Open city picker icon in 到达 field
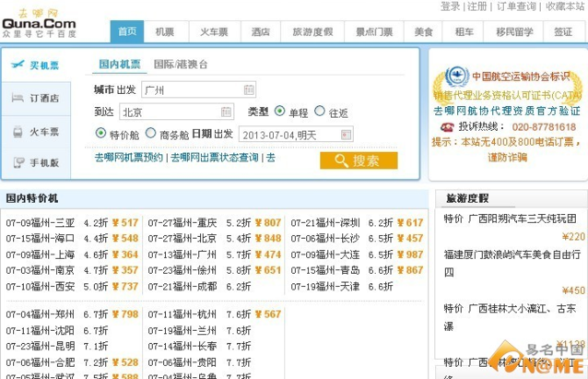 tap(226, 112)
